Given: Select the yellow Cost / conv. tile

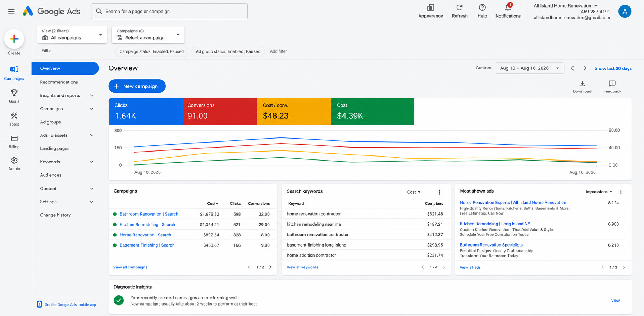Looking at the screenshot, I should tap(294, 112).
